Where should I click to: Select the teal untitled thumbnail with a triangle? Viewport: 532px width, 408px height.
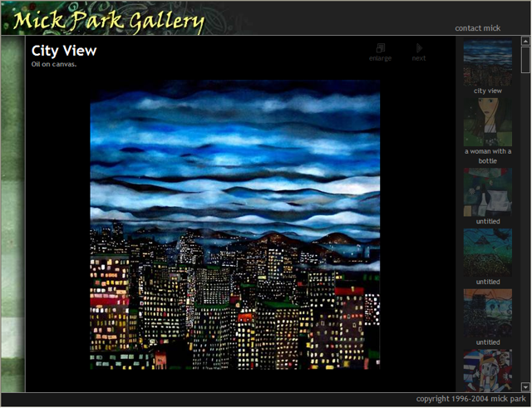click(488, 253)
